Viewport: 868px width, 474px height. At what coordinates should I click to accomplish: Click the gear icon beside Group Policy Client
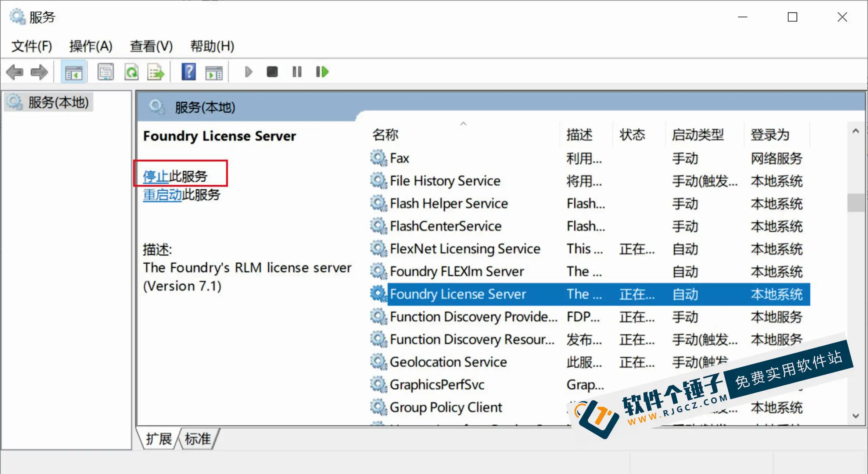[x=379, y=407]
